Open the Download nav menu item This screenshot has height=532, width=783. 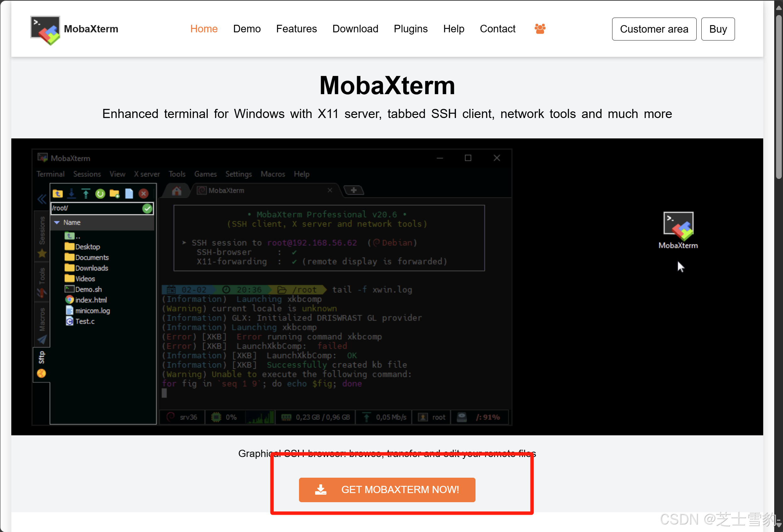355,29
